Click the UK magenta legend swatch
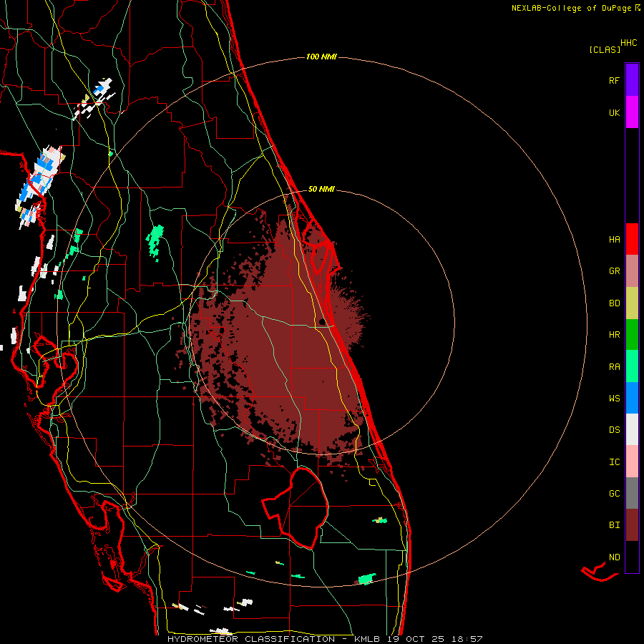The image size is (644, 644). (x=632, y=112)
